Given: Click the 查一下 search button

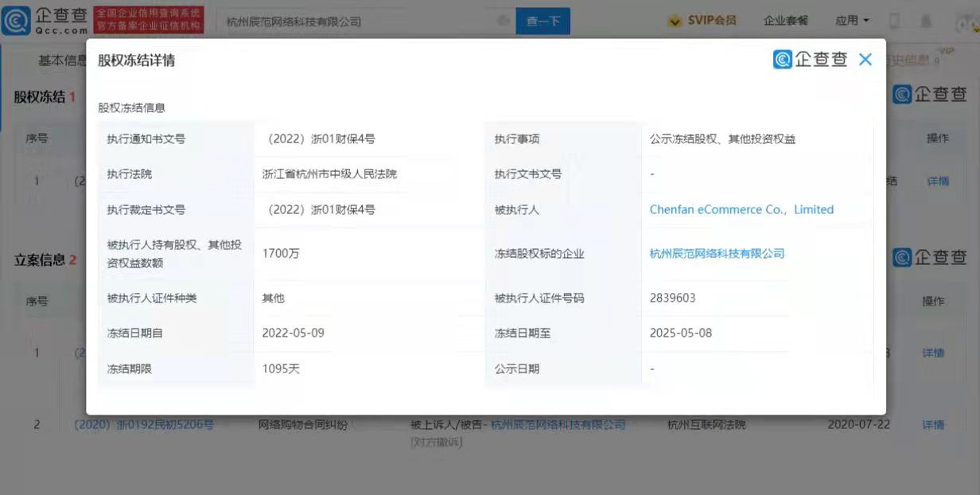Looking at the screenshot, I should click(543, 21).
